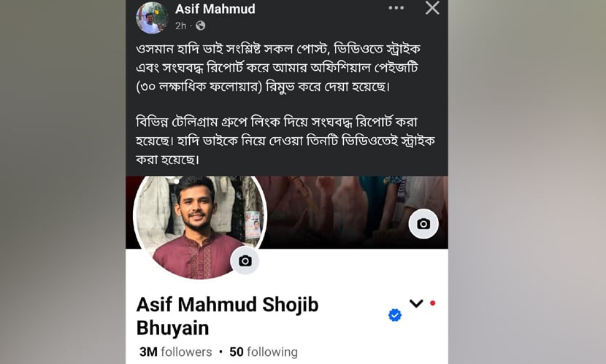The image size is (606, 364).
Task: Open the 3M followers list
Action: 175,352
